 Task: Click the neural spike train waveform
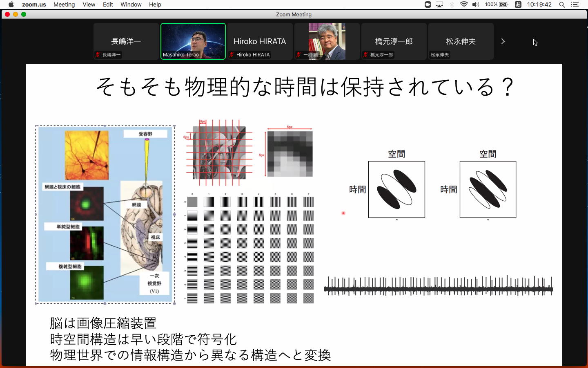pyautogui.click(x=439, y=286)
